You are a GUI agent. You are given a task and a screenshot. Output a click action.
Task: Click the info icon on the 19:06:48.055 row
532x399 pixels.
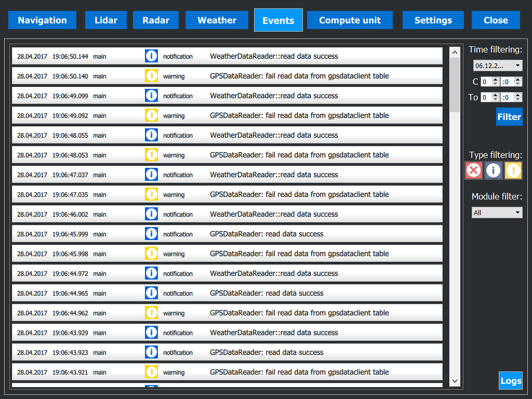pos(151,135)
